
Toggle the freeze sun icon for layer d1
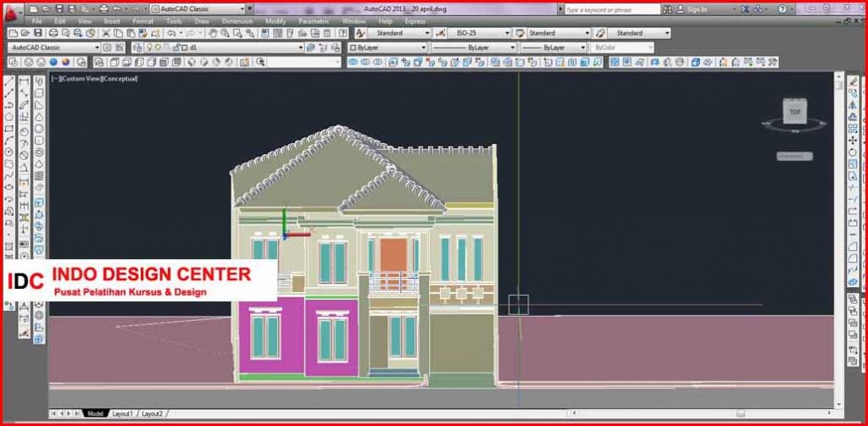click(157, 47)
